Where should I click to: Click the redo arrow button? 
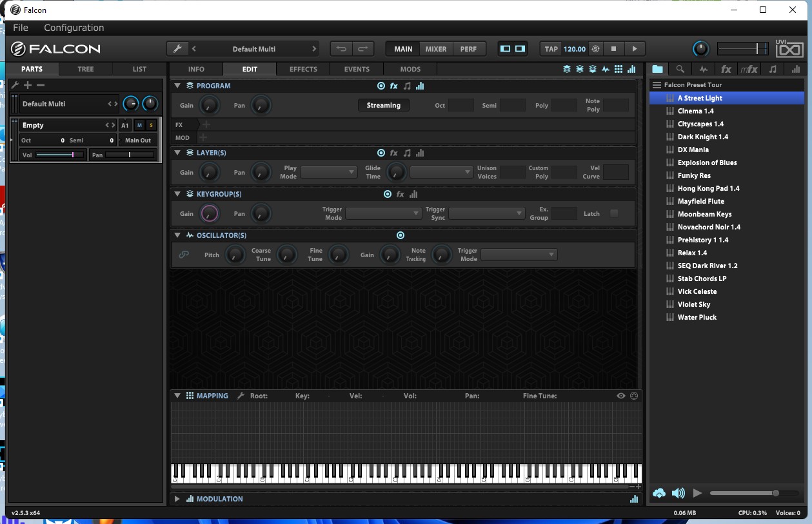click(363, 49)
